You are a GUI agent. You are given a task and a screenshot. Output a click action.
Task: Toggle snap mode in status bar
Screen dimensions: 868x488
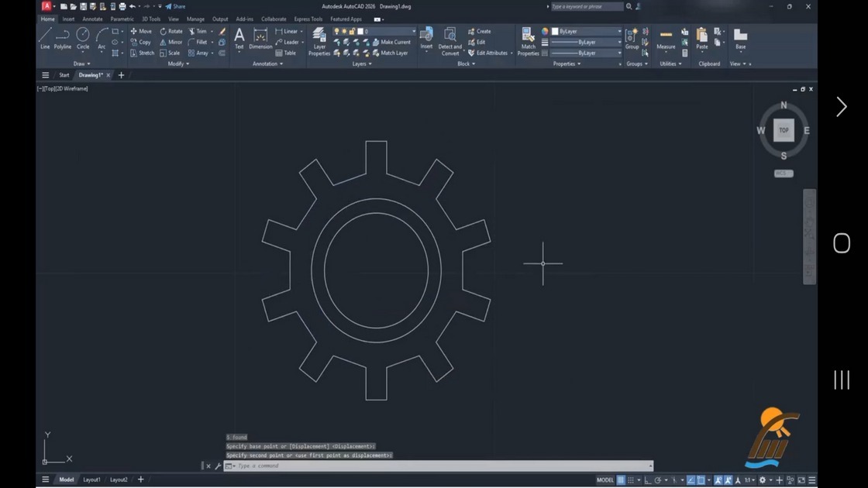(631, 480)
